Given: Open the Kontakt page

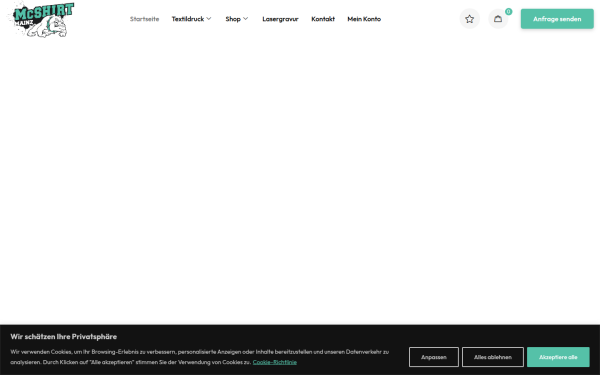Looking at the screenshot, I should 323,19.
